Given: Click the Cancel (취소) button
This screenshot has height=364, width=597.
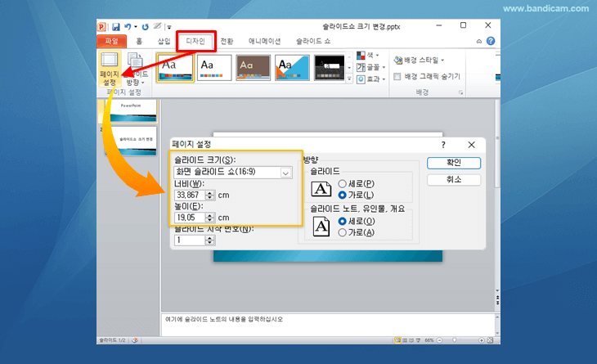Looking at the screenshot, I should [x=454, y=180].
